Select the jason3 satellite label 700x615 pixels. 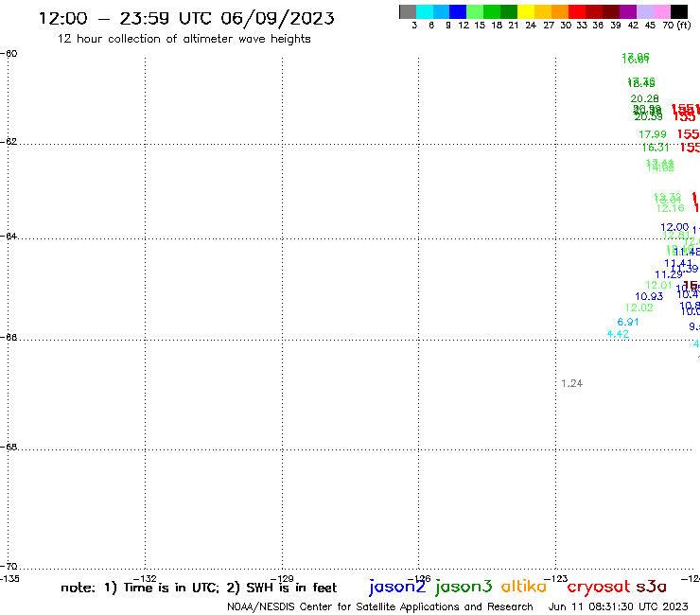(464, 587)
